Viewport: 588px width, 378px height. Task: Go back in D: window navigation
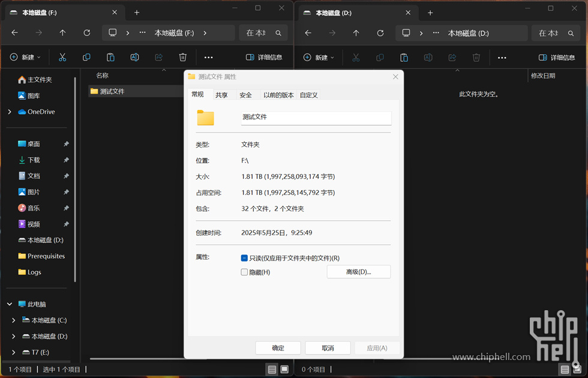tap(308, 33)
